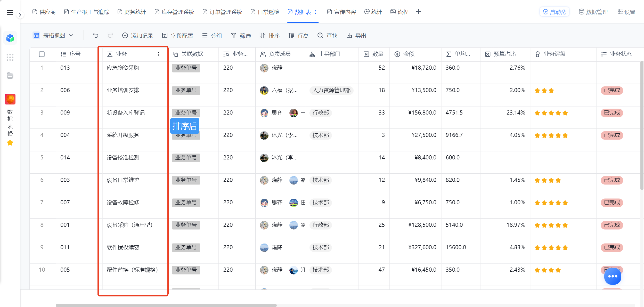
Task: Switch to the 日常巡检 tab
Action: [265, 12]
